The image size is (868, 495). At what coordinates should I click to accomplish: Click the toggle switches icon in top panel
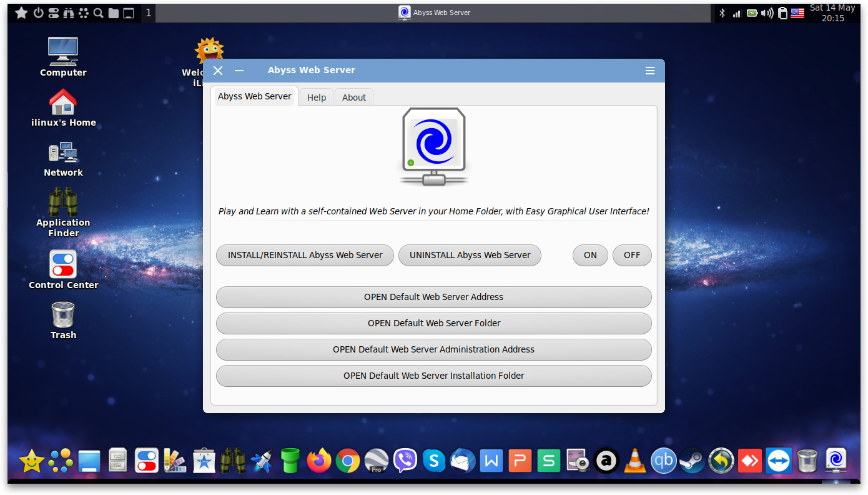pyautogui.click(x=54, y=12)
